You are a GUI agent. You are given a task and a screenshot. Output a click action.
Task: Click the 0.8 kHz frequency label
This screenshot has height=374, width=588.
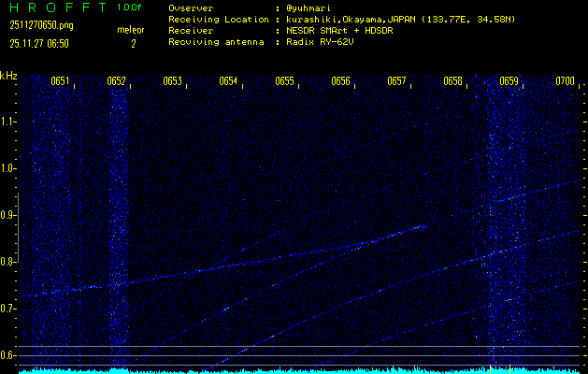coord(8,262)
